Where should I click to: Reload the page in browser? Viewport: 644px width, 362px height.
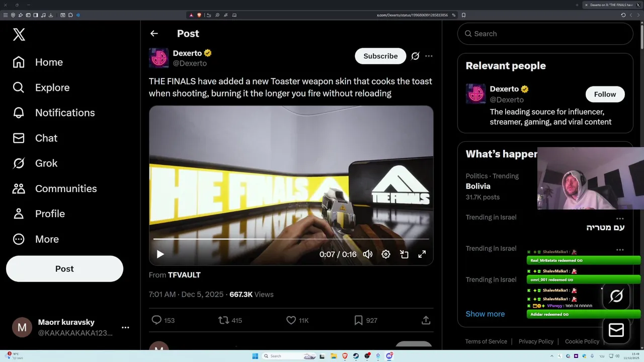click(x=623, y=15)
